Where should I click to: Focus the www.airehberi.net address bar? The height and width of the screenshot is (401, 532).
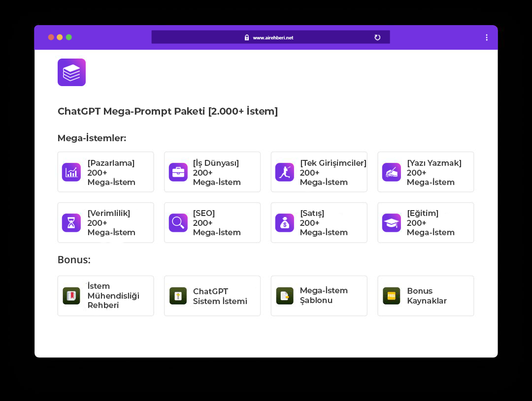point(271,37)
